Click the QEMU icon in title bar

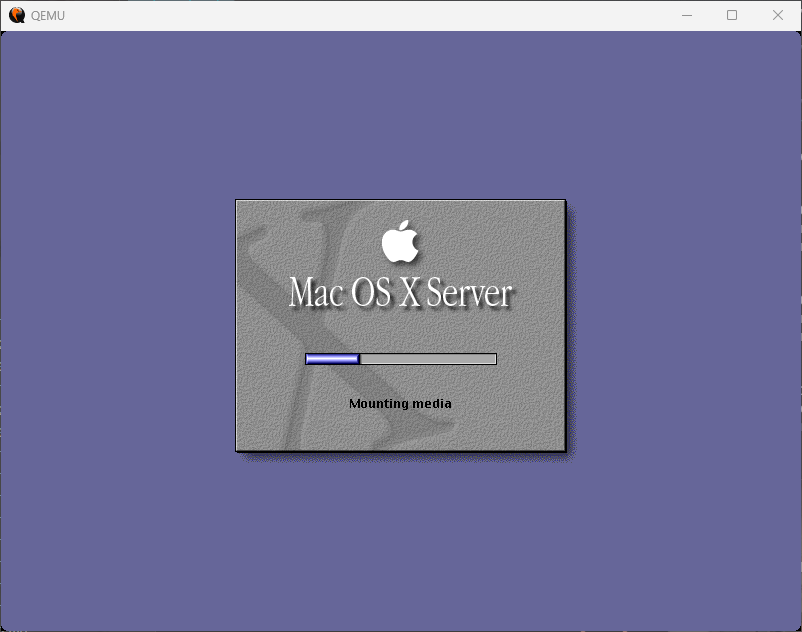[17, 15]
